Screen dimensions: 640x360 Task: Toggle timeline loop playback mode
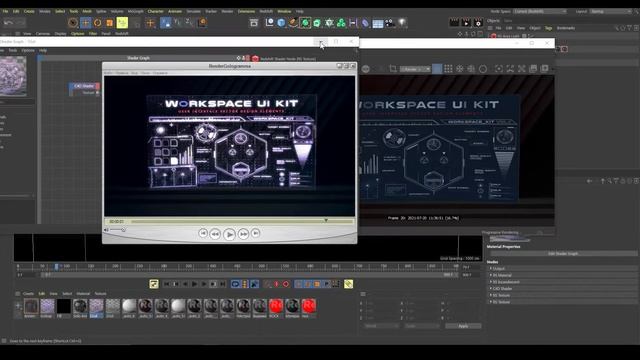(236, 284)
